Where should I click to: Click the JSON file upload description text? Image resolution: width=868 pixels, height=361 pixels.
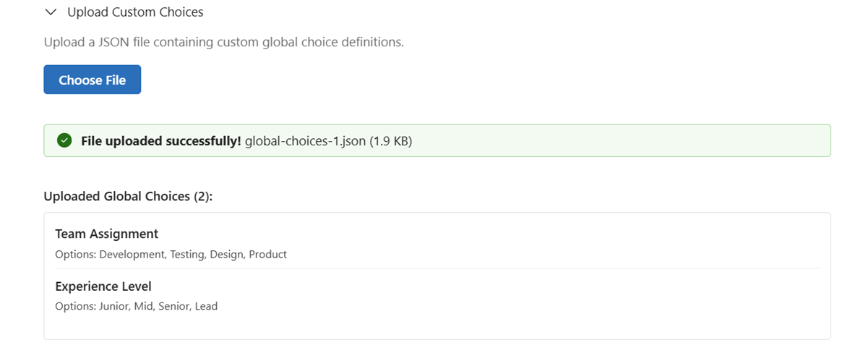[x=223, y=42]
